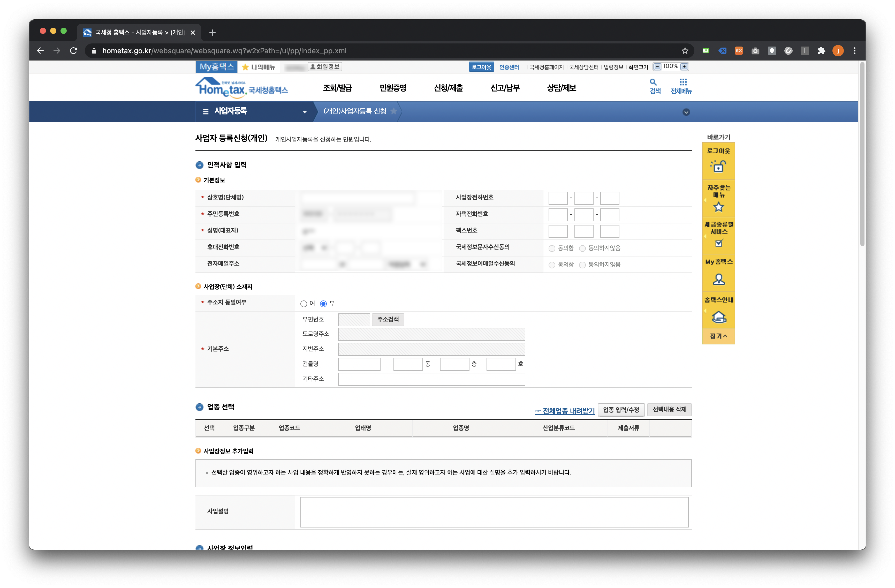Click the blue 로그아웃 button
Image resolution: width=895 pixels, height=588 pixels.
(481, 67)
